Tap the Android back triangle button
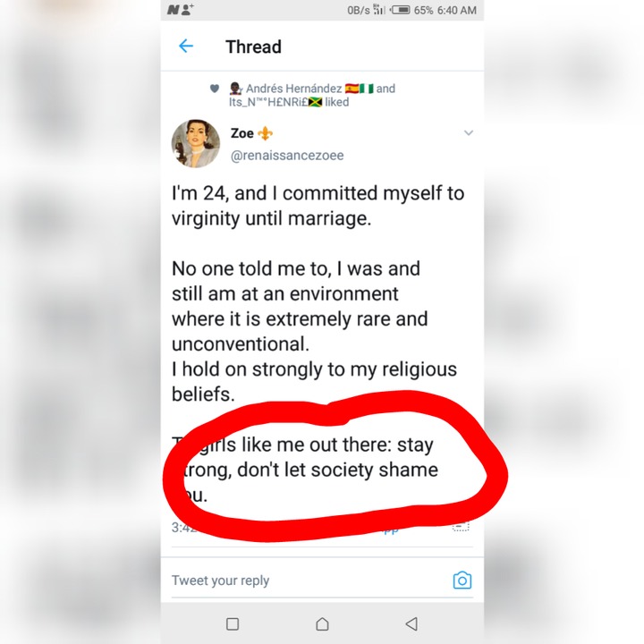The image size is (644, 644). tap(411, 624)
